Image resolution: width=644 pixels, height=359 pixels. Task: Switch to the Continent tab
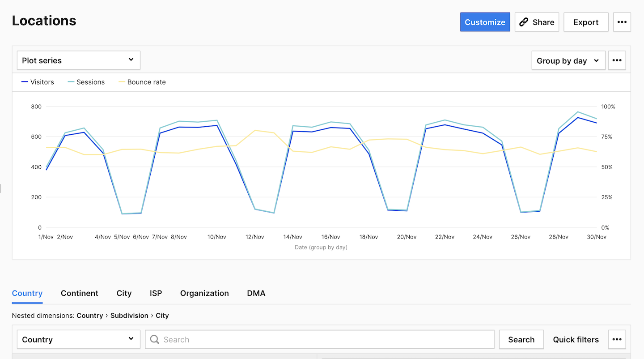coord(79,293)
